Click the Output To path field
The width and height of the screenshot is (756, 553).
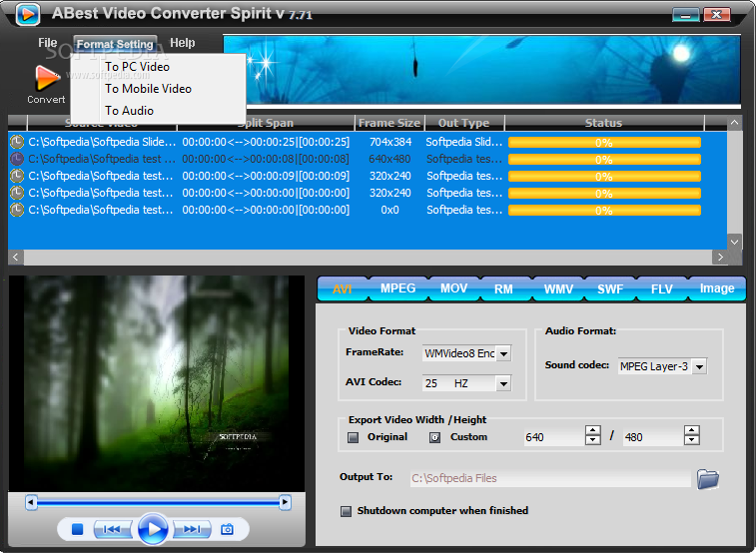[x=550, y=478]
